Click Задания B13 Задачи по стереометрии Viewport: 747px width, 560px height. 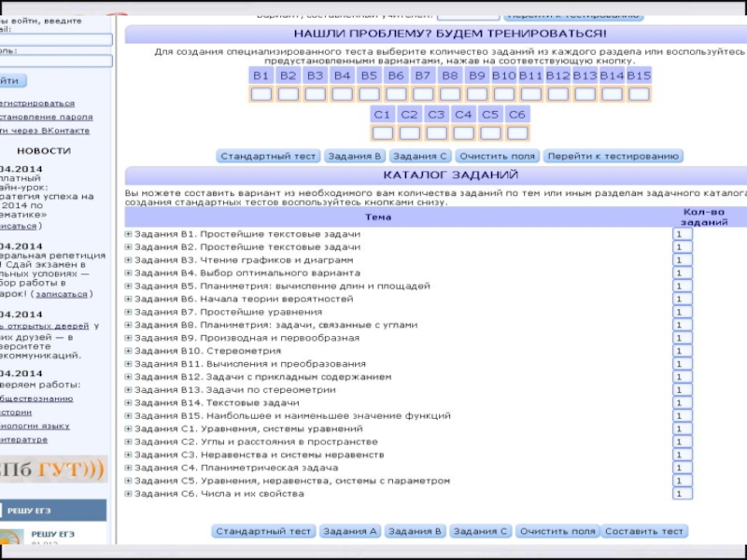click(235, 390)
